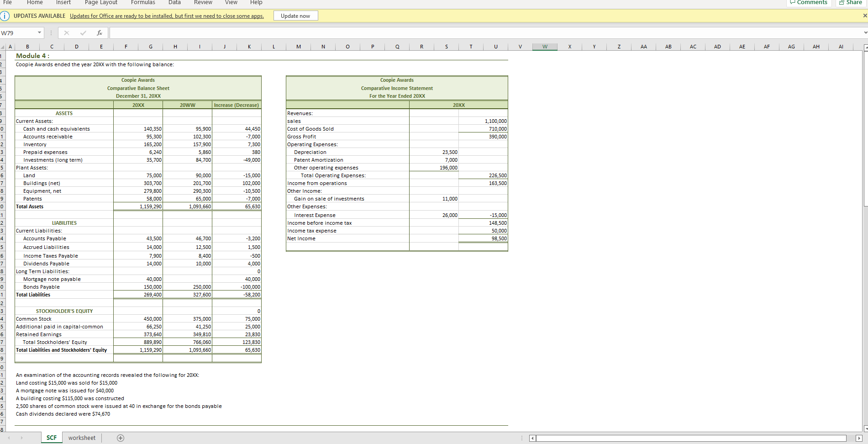
Task: Click the Share icon
Action: click(x=849, y=2)
